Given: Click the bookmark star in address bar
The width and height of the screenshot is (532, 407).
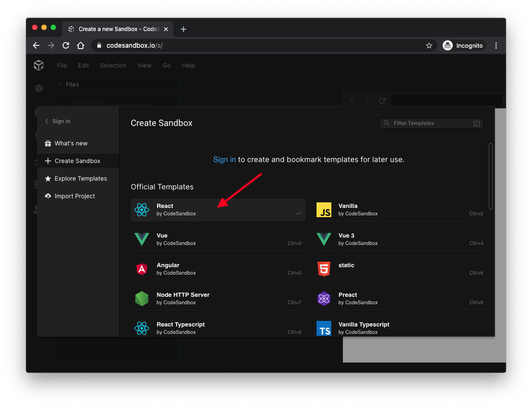Looking at the screenshot, I should pyautogui.click(x=429, y=45).
